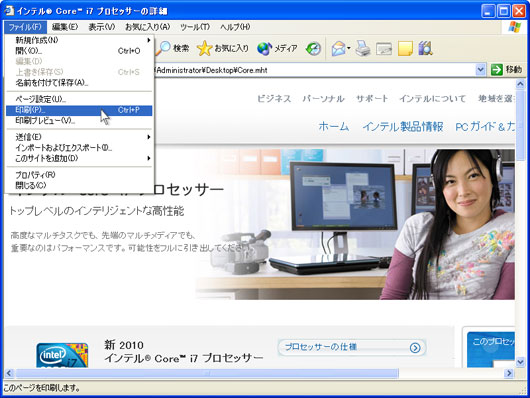The width and height of the screenshot is (530, 398).
Task: Open the ツール(T) menu
Action: [x=195, y=27]
